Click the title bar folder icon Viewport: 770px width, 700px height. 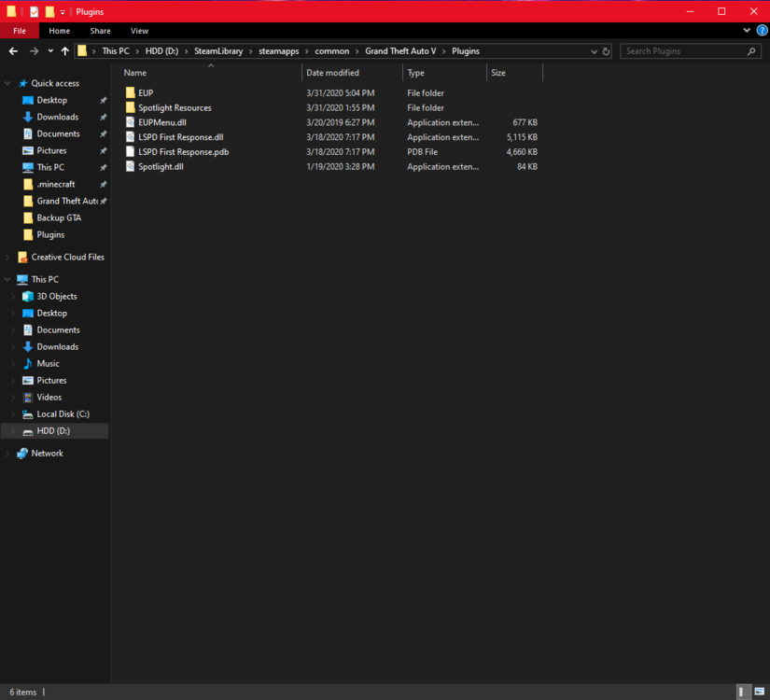tap(11, 11)
